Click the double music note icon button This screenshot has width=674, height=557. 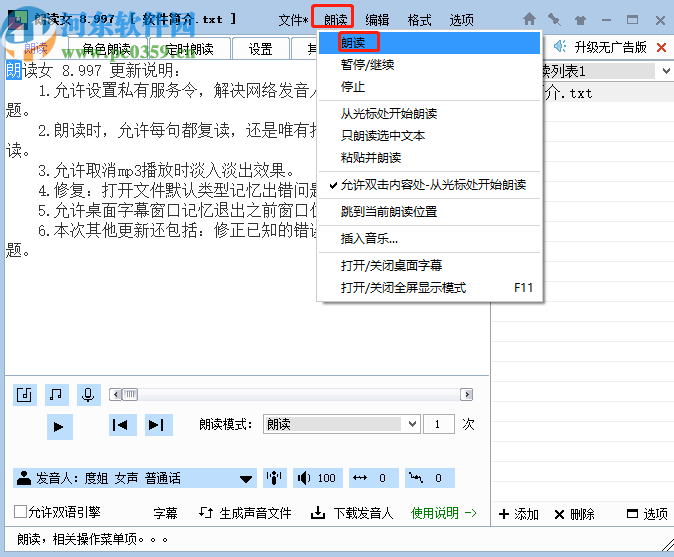(x=56, y=395)
